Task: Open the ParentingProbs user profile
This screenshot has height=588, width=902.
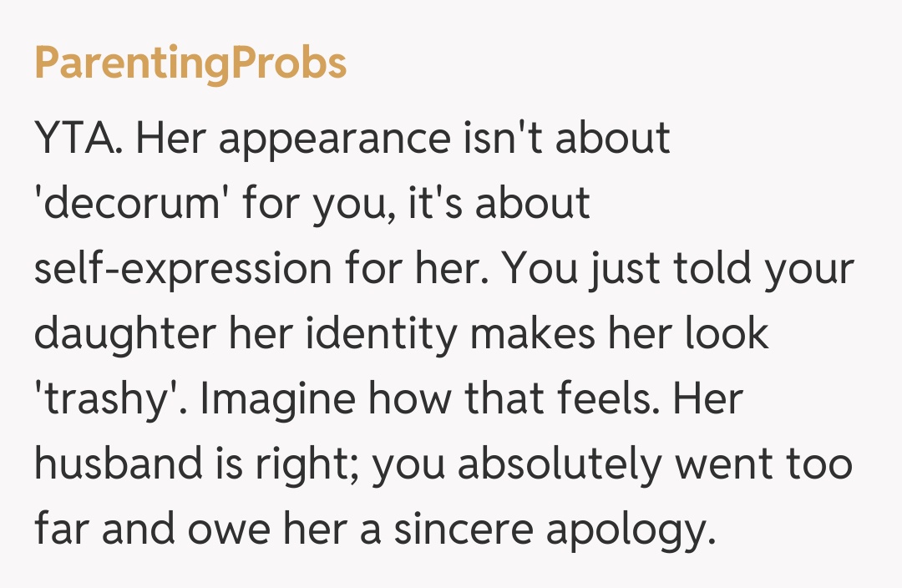Action: click(190, 63)
